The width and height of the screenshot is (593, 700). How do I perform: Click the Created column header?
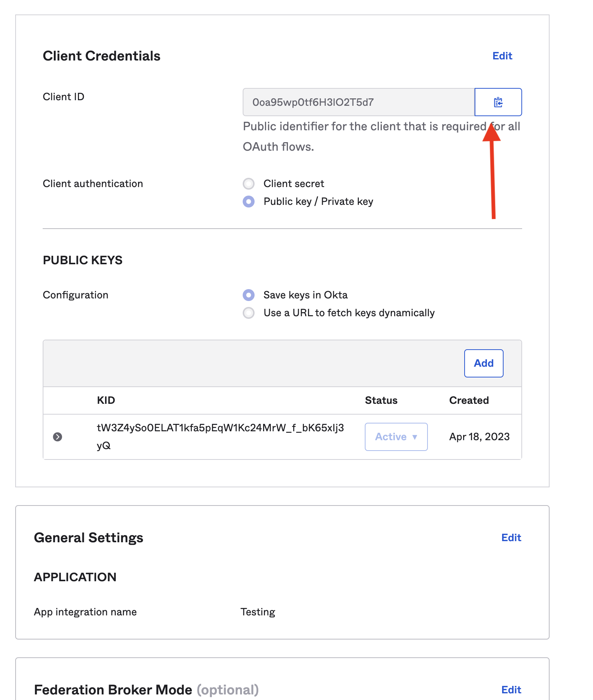(469, 400)
